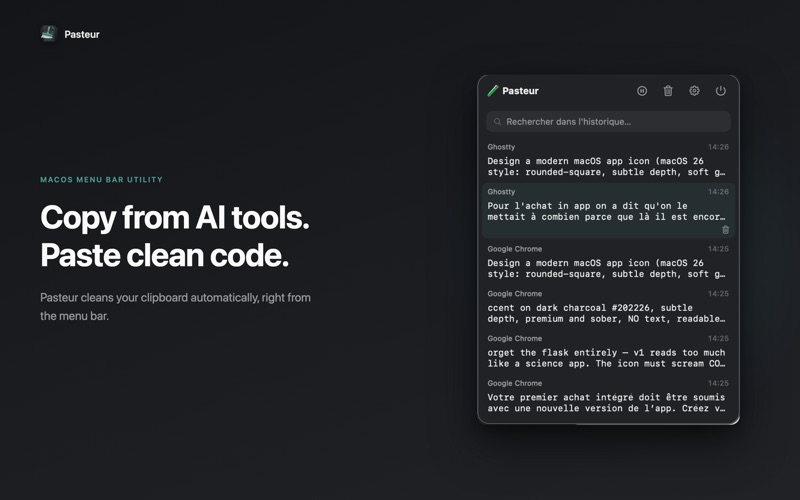This screenshot has width=800, height=500.
Task: Select the "Votre premier achat intégré" entry
Action: click(x=608, y=397)
